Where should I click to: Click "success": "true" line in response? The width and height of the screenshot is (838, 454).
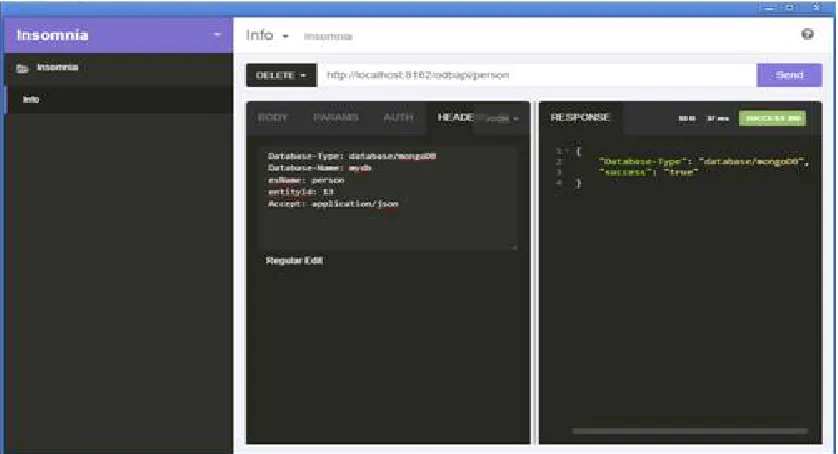[x=648, y=172]
